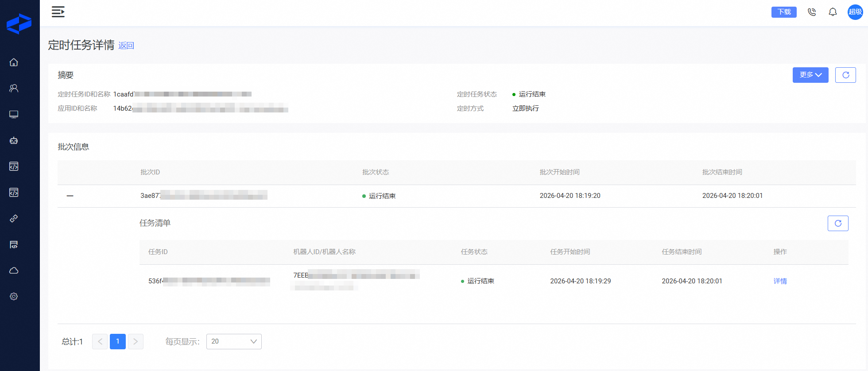
Task: Click the 批次状态 column header
Action: (376, 172)
